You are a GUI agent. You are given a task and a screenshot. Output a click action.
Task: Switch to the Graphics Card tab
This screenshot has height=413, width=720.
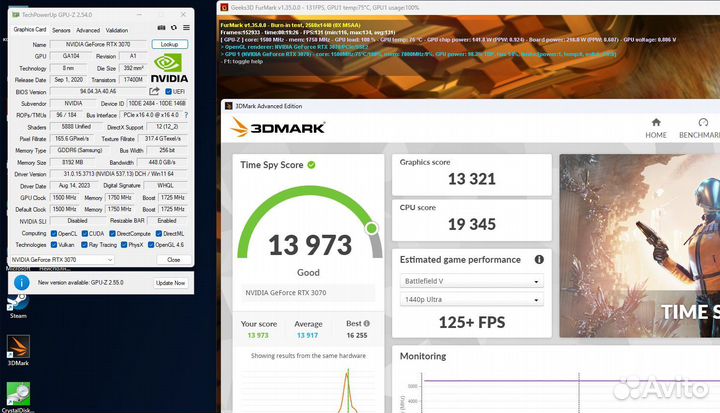click(x=30, y=29)
